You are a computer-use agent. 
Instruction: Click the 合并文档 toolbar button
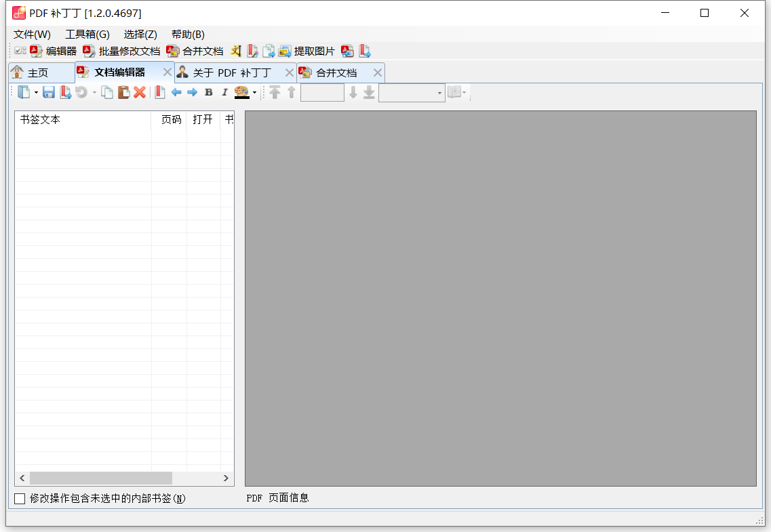(195, 52)
